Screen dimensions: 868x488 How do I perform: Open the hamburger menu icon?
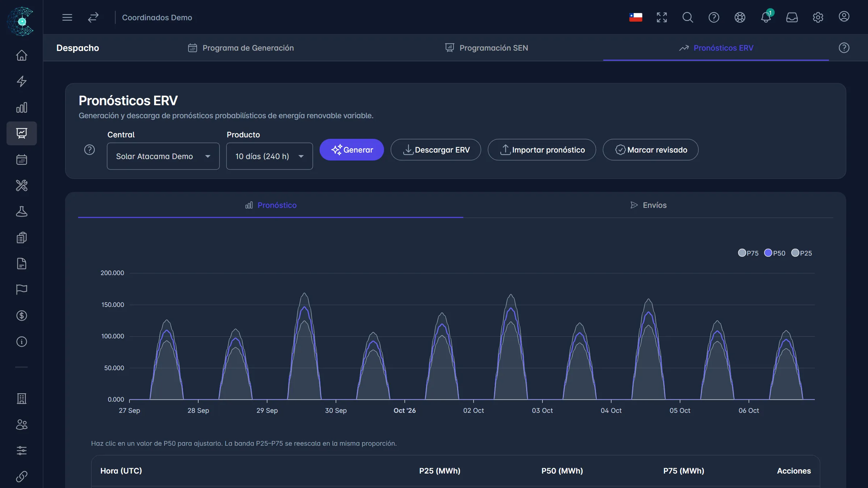click(67, 17)
